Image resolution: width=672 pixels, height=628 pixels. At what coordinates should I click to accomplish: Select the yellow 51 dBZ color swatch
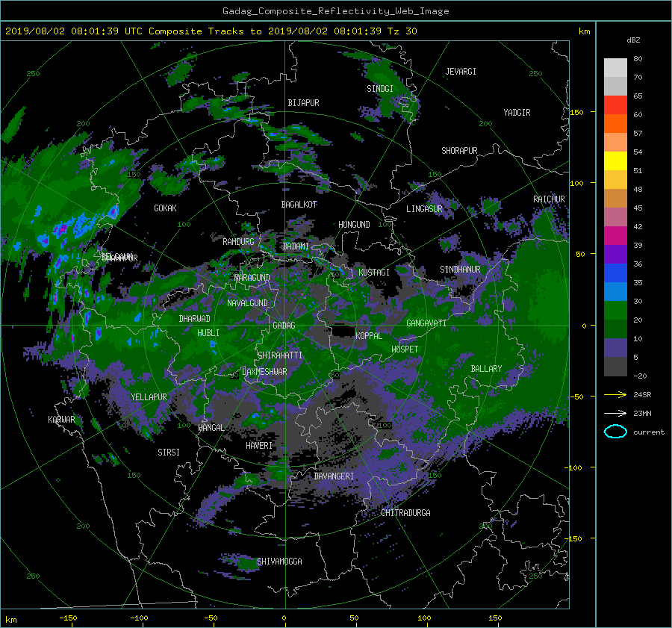(x=615, y=161)
